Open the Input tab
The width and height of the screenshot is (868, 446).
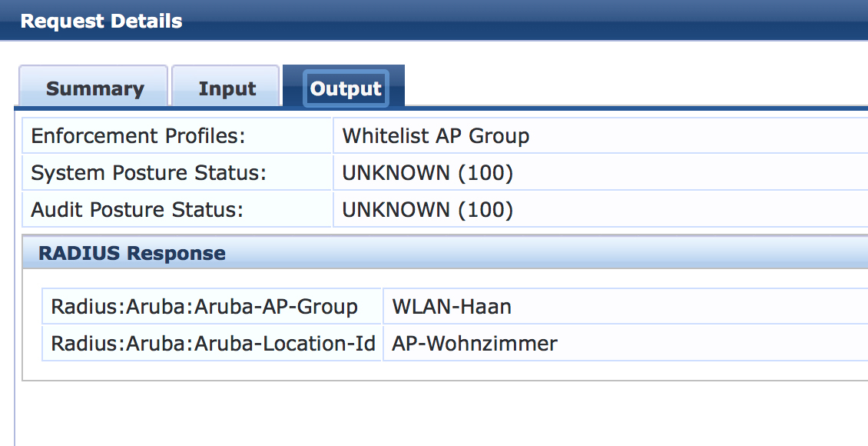tap(227, 88)
